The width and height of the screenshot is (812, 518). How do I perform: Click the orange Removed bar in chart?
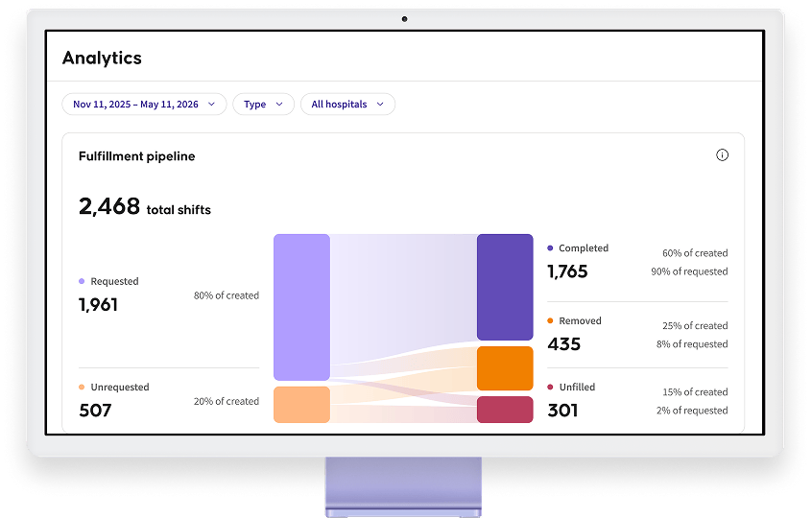point(505,368)
